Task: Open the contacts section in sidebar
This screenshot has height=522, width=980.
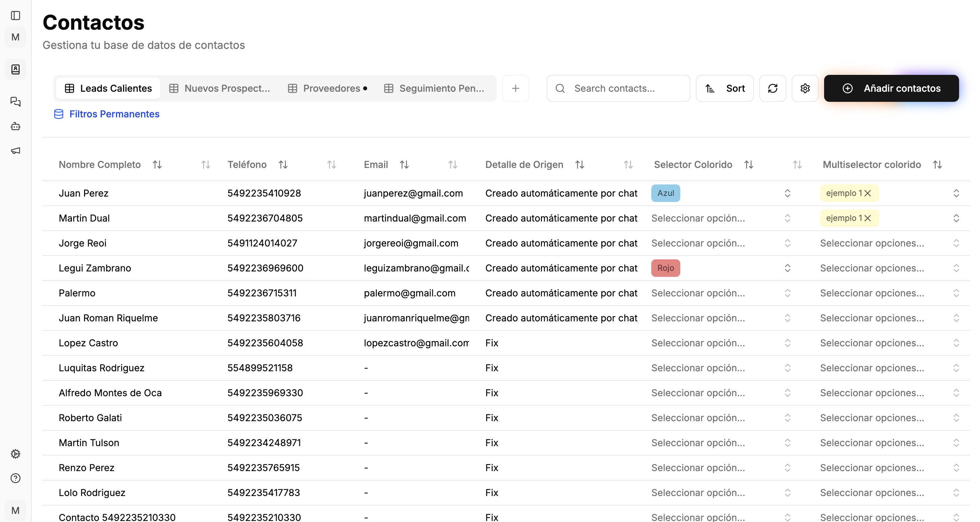Action: pos(16,69)
